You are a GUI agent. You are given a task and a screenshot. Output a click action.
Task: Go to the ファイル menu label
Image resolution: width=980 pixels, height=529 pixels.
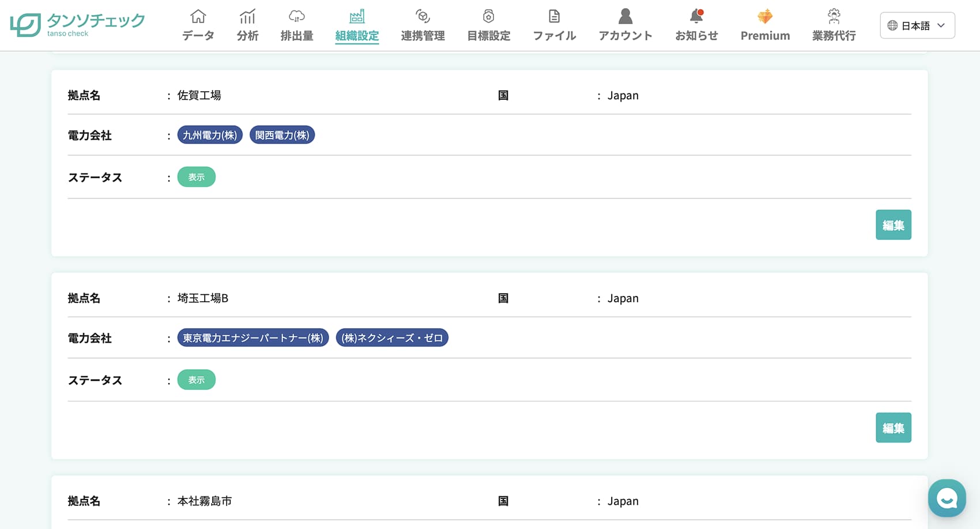554,36
